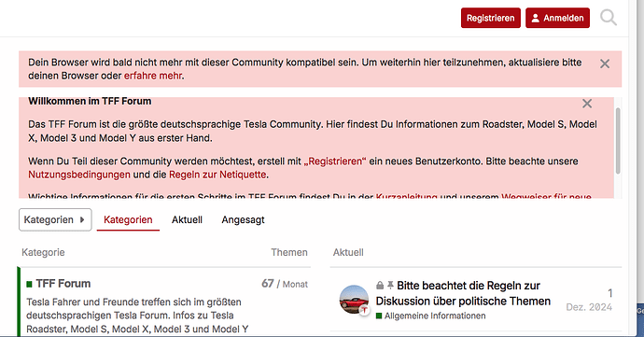644x337 pixels.
Task: Click the Themen column header
Action: coord(289,252)
